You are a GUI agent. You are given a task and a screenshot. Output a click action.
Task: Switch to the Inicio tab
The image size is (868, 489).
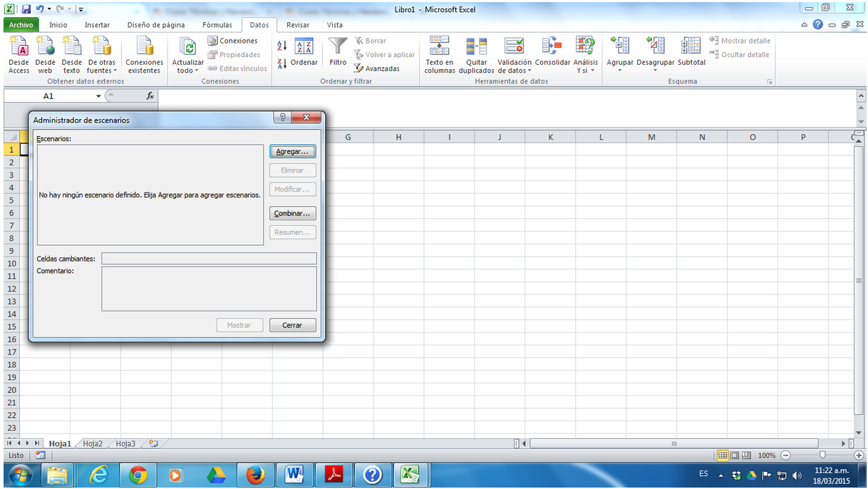pyautogui.click(x=58, y=25)
